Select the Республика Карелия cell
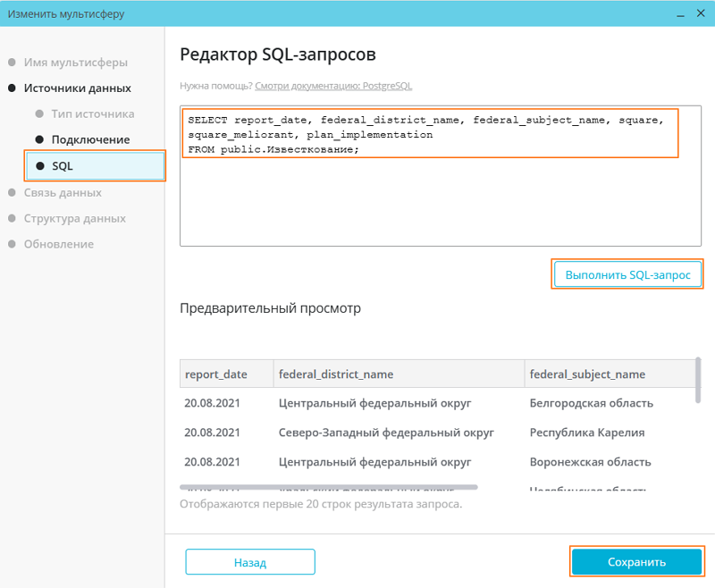Screen dimensions: 715x588 tap(587, 433)
